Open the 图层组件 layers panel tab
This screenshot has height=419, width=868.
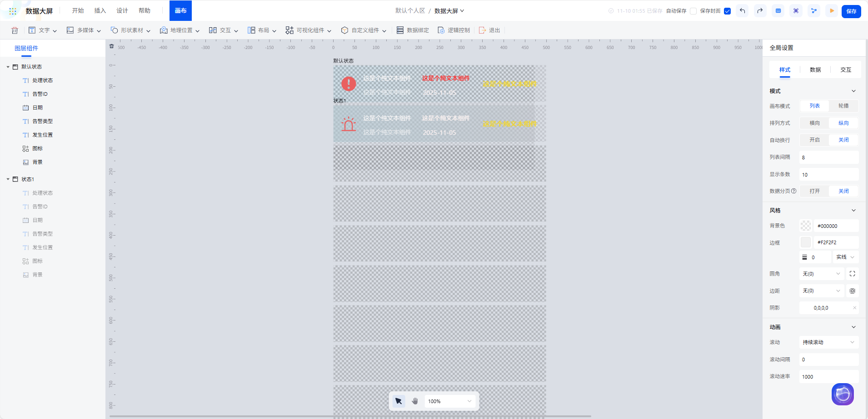point(26,48)
